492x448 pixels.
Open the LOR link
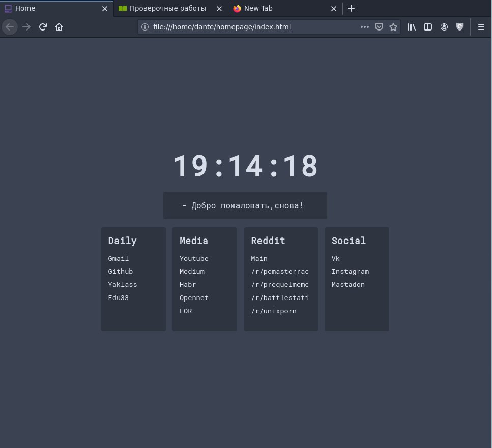coord(186,311)
